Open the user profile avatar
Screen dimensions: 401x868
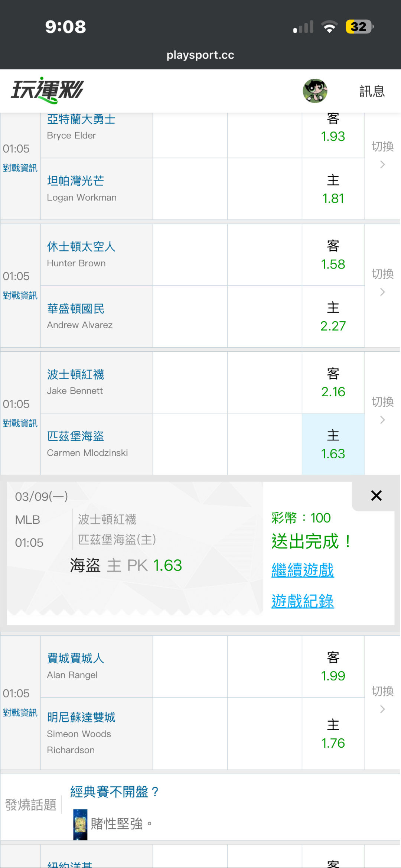(x=315, y=91)
